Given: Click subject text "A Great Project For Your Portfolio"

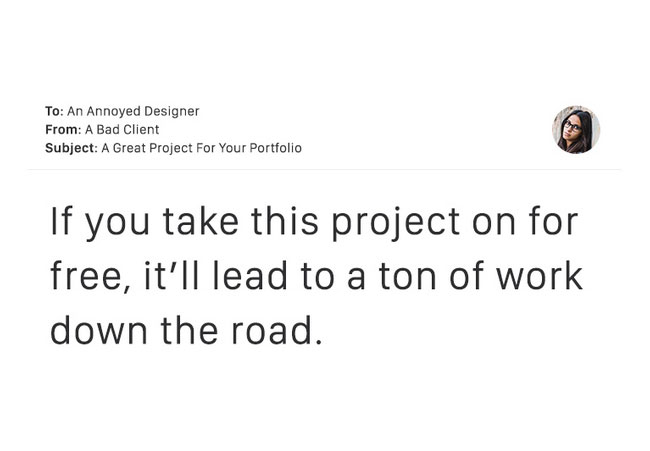Looking at the screenshot, I should tap(201, 148).
